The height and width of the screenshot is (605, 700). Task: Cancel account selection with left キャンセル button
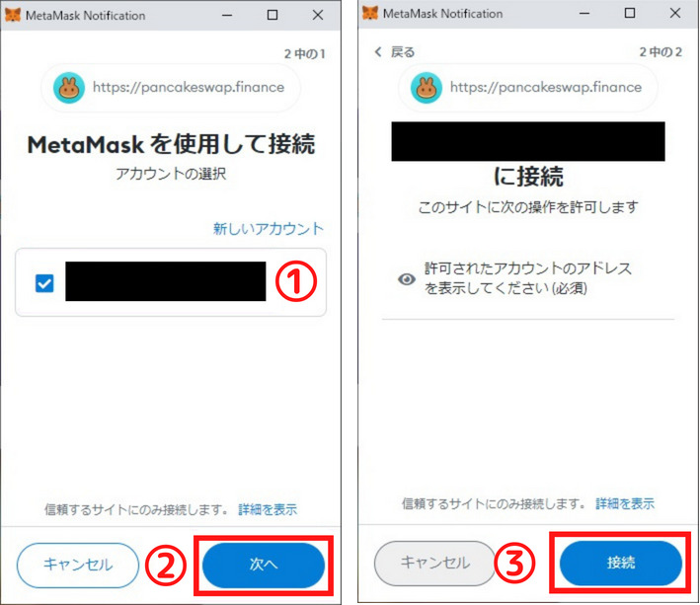pos(78,565)
